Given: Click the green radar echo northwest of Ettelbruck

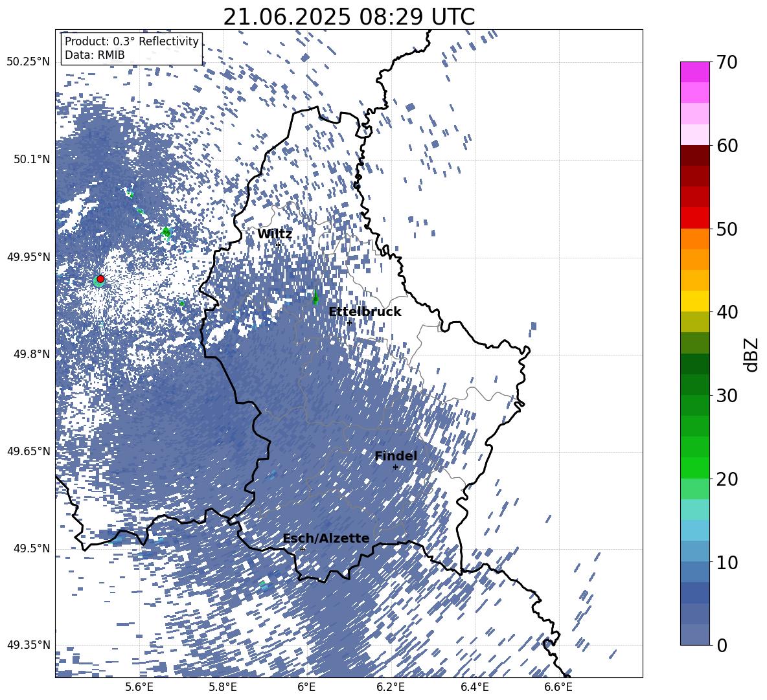Looking at the screenshot, I should click(315, 297).
